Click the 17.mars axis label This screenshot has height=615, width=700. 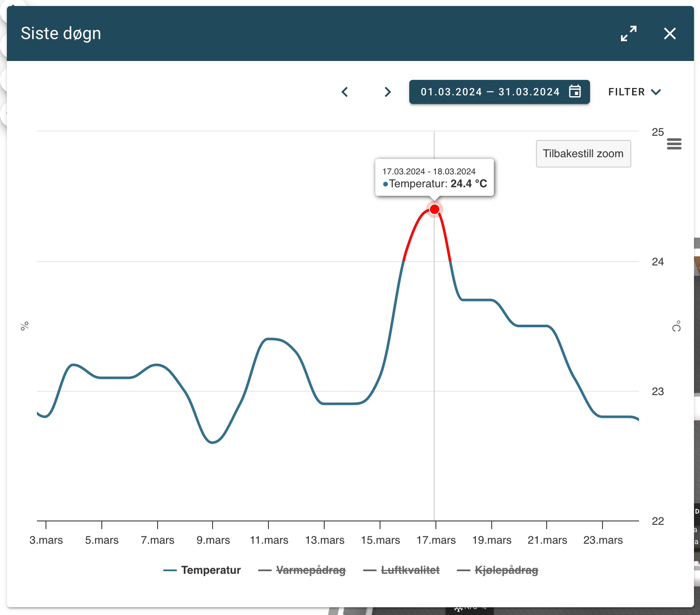point(436,540)
